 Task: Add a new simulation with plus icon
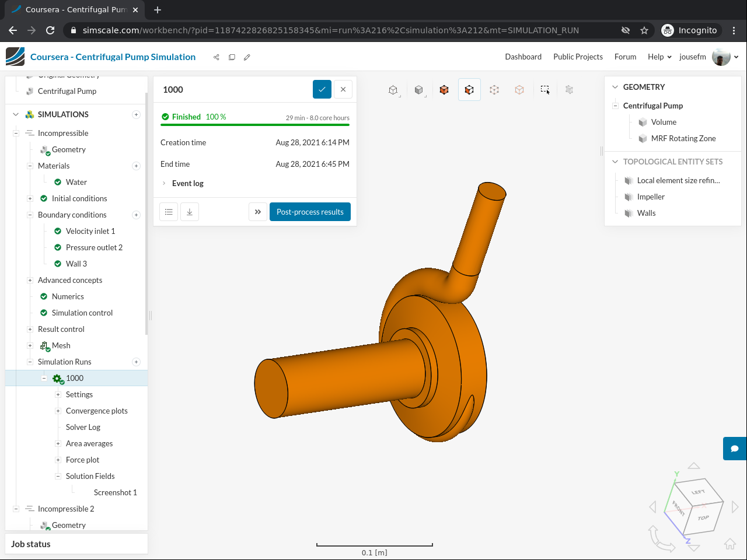[136, 114]
